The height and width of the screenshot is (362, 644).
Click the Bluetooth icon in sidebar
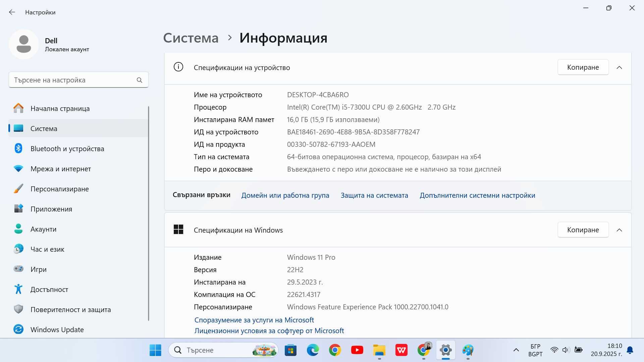coord(18,148)
